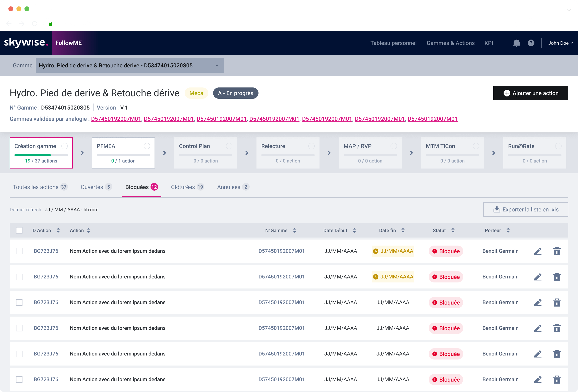The image size is (578, 392).
Task: Click the plus icon on Ajouter une action
Action: 507,93
